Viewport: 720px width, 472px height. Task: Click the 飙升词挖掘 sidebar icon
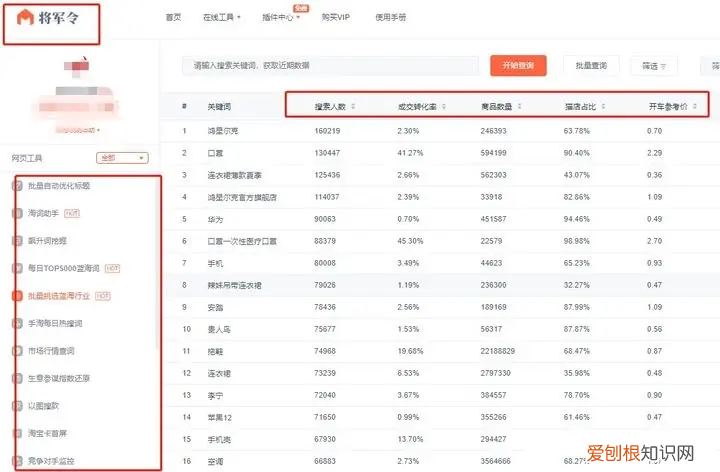pos(17,241)
